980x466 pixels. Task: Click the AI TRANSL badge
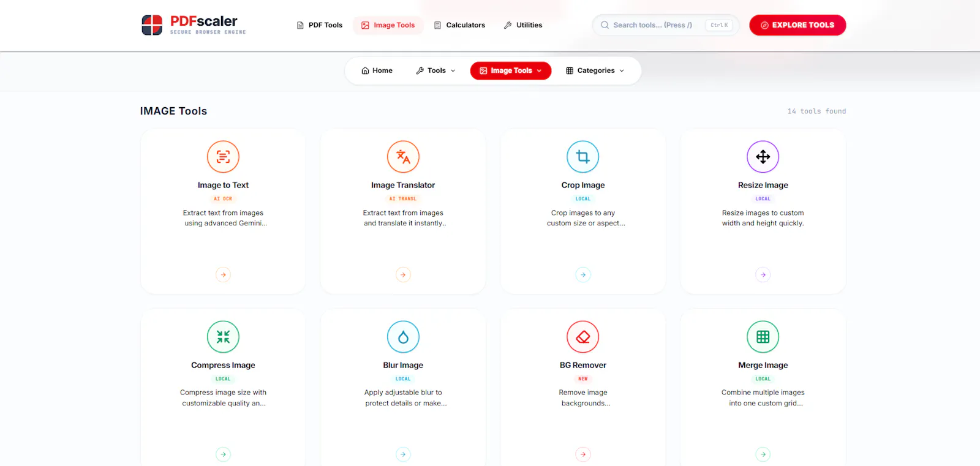click(x=403, y=199)
